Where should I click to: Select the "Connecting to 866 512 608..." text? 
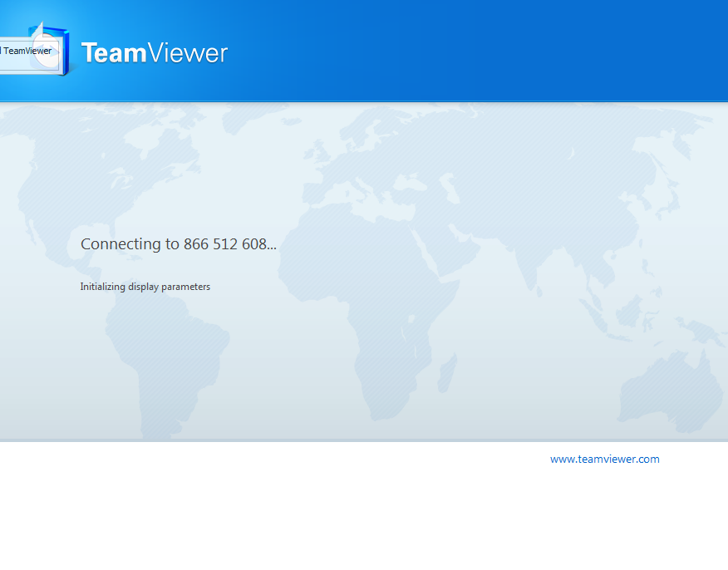pyautogui.click(x=179, y=243)
